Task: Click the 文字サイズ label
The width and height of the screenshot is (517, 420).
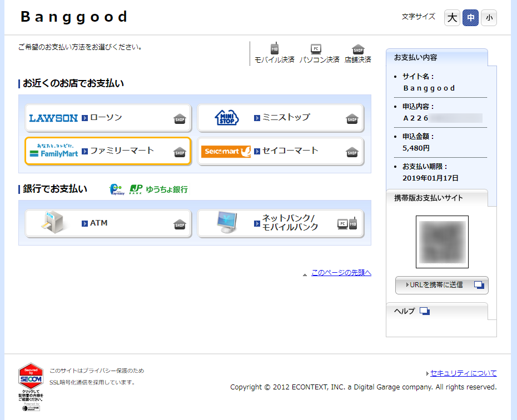Action: click(419, 17)
